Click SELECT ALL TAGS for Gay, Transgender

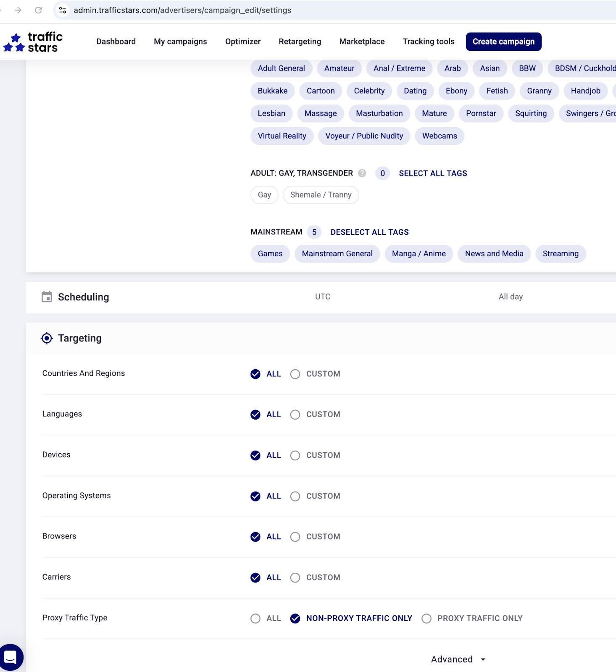tap(433, 173)
